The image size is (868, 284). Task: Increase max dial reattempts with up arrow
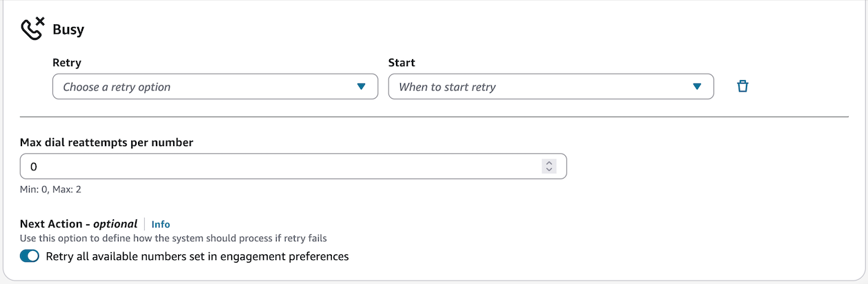coord(549,163)
